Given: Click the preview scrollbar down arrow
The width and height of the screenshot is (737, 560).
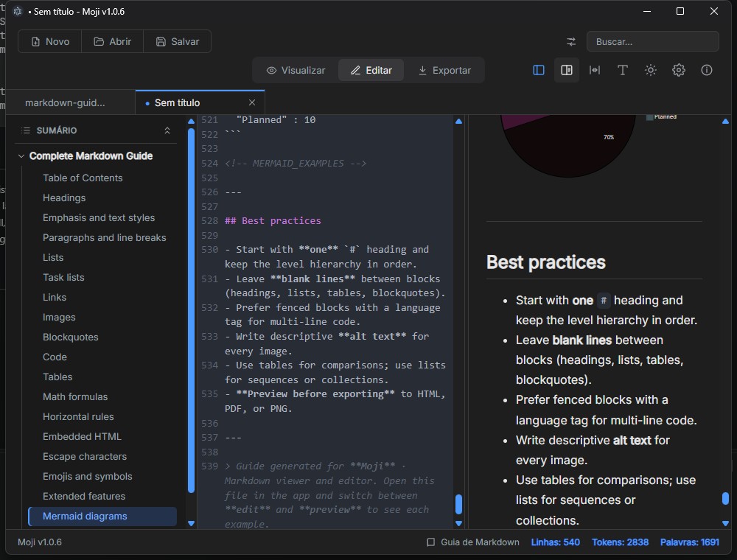Looking at the screenshot, I should [725, 523].
